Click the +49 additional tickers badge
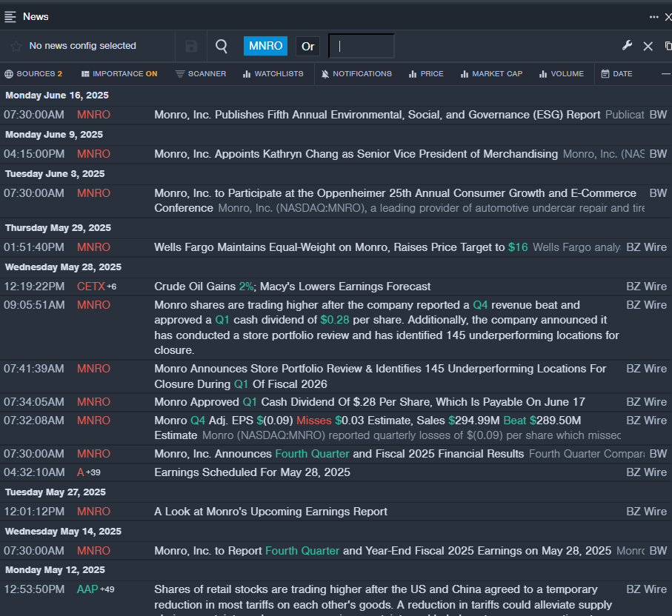The height and width of the screenshot is (616, 672). click(107, 589)
